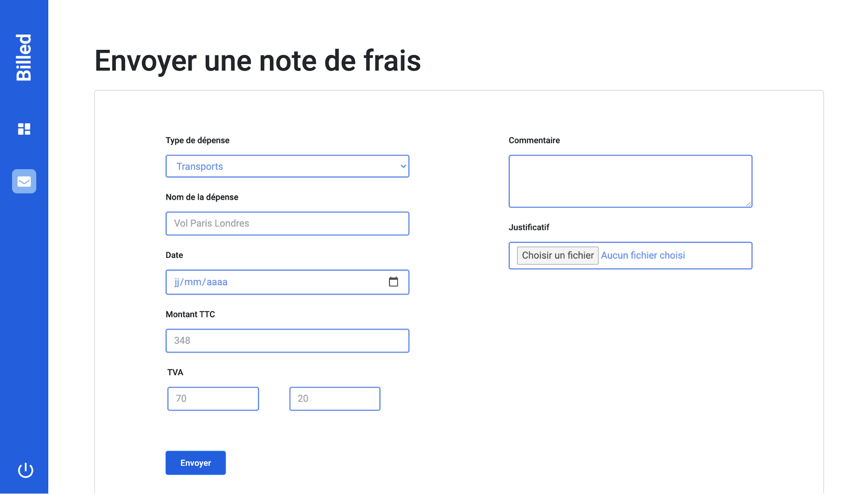The width and height of the screenshot is (868, 494).
Task: Log out via the power icon
Action: 25,469
